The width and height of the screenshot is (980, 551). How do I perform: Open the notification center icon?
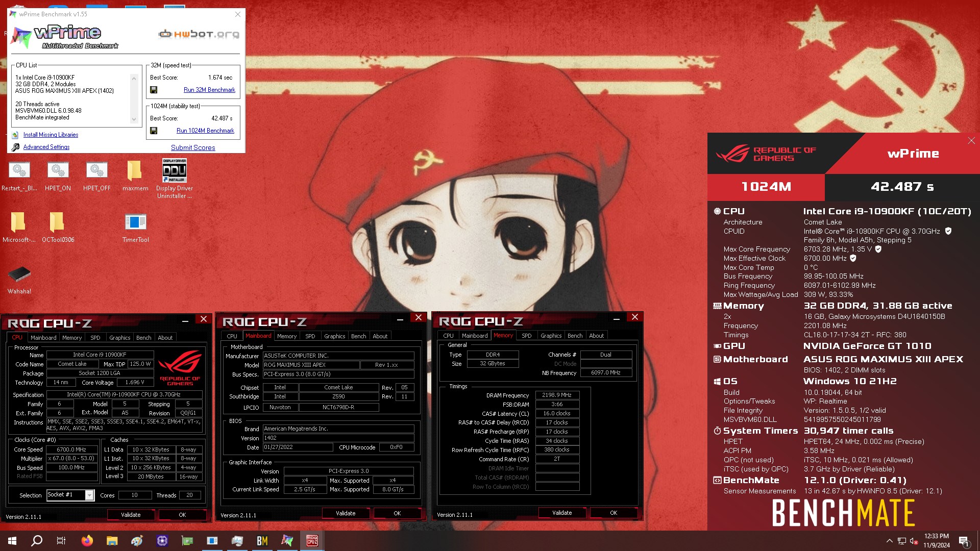click(x=964, y=541)
